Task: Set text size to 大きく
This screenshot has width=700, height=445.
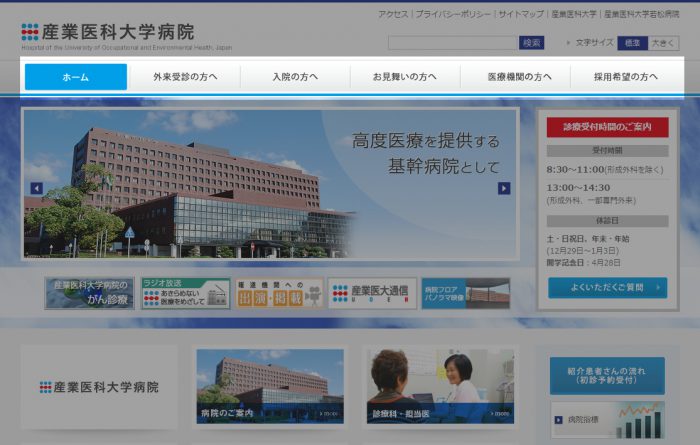Action: click(x=663, y=43)
